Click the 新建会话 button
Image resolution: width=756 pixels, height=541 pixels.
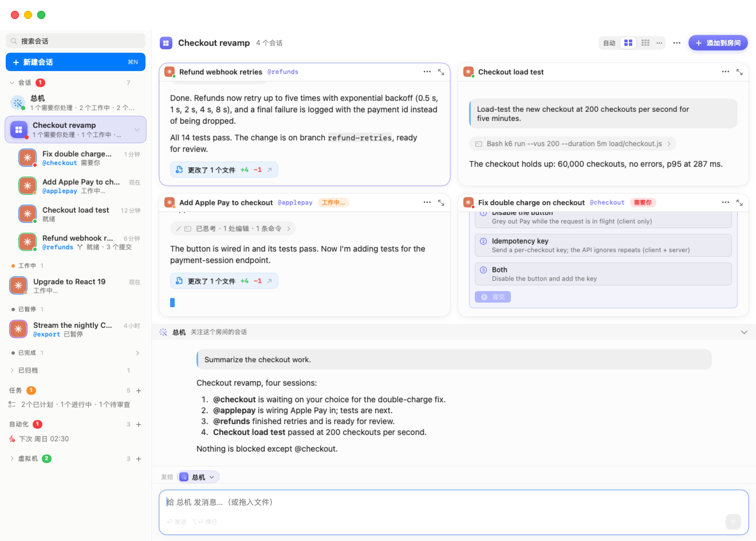coord(76,62)
